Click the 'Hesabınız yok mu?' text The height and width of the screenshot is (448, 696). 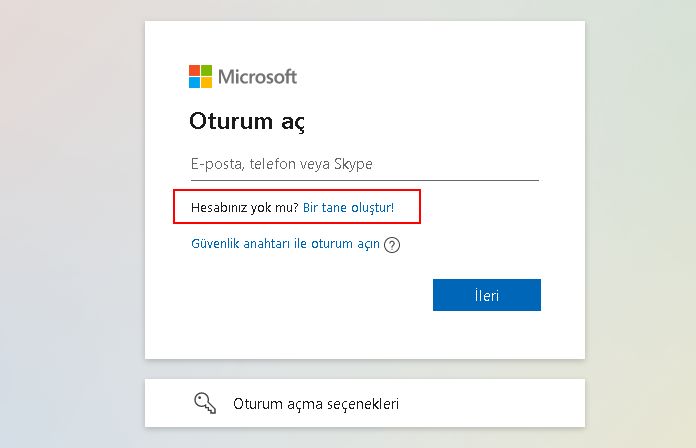245,207
